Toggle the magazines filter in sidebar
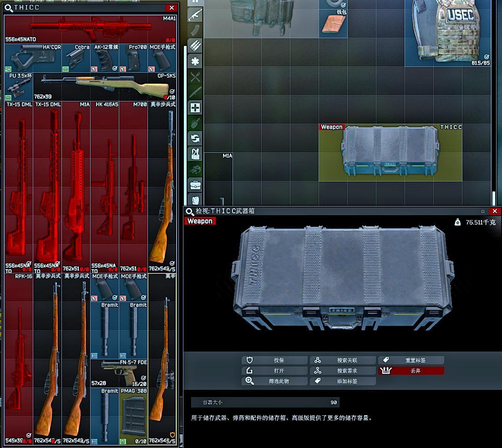502x448 pixels. tap(195, 30)
